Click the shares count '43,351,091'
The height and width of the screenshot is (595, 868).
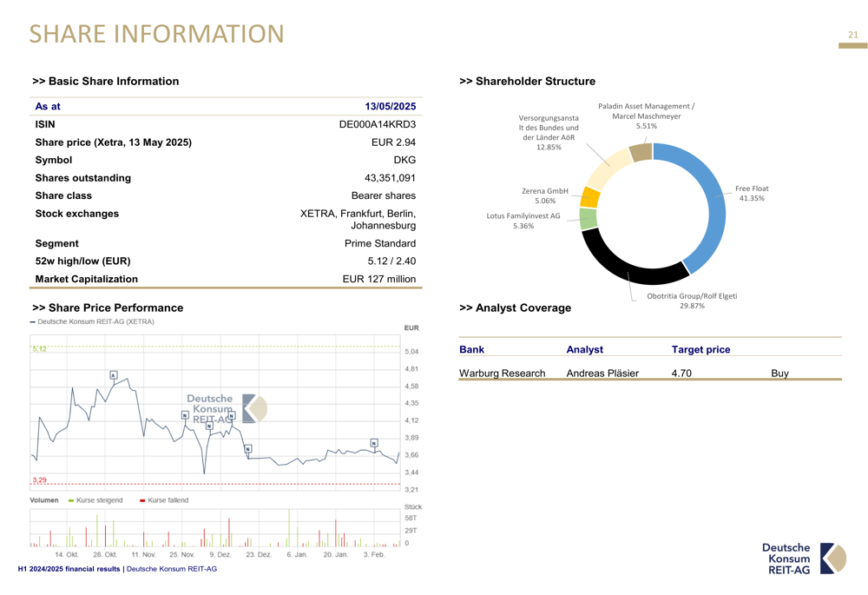(x=391, y=178)
